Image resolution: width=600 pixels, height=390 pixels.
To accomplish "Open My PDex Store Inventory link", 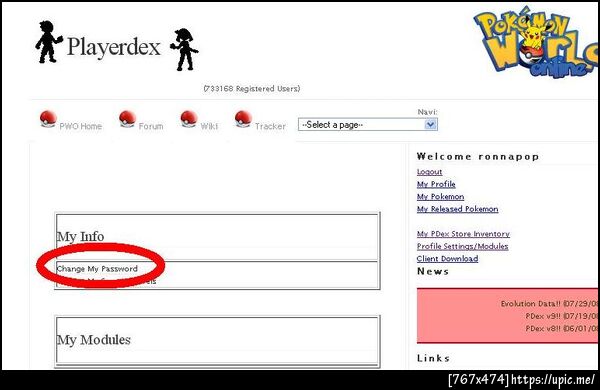I will [463, 234].
